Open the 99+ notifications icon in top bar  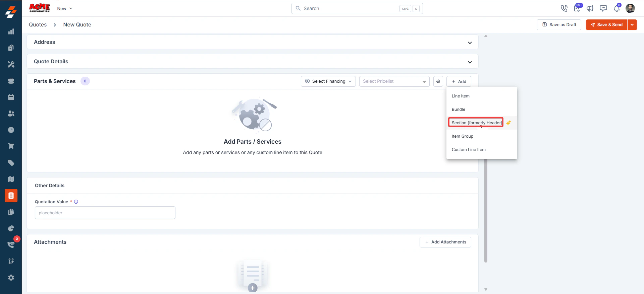[577, 8]
